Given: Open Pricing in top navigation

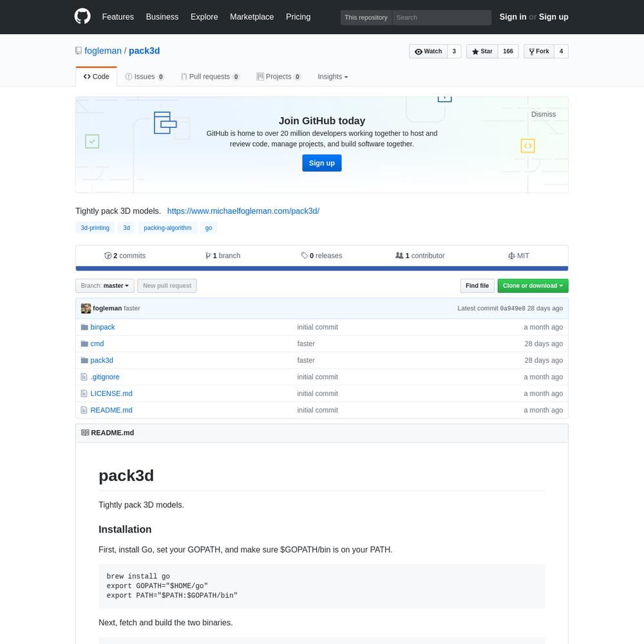Looking at the screenshot, I should (x=298, y=17).
